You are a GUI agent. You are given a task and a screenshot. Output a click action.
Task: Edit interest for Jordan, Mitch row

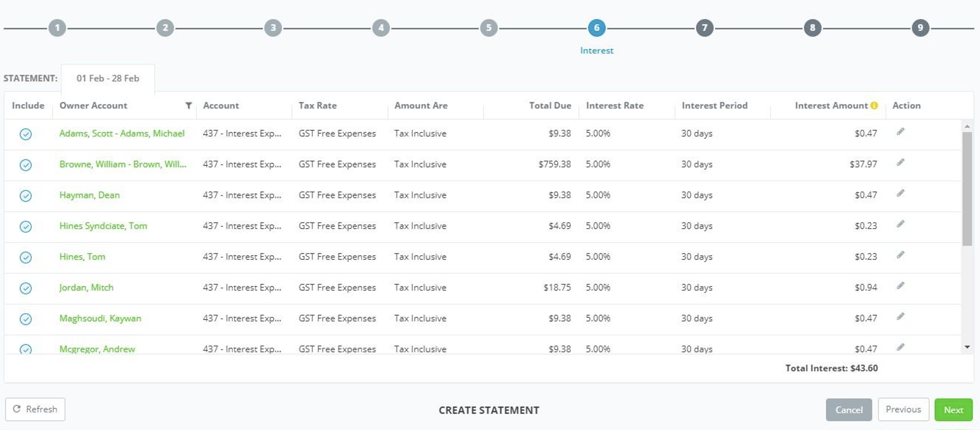pos(900,286)
